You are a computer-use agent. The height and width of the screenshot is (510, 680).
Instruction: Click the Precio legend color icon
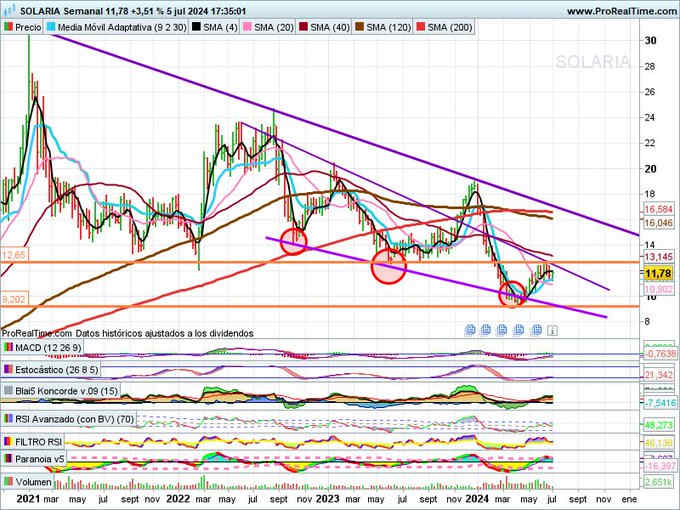(8, 27)
